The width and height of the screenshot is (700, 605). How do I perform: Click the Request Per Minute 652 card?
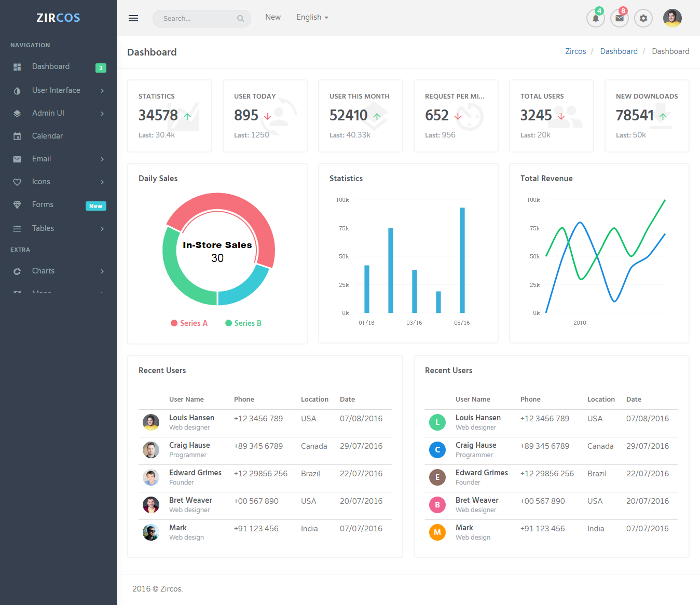(456, 116)
